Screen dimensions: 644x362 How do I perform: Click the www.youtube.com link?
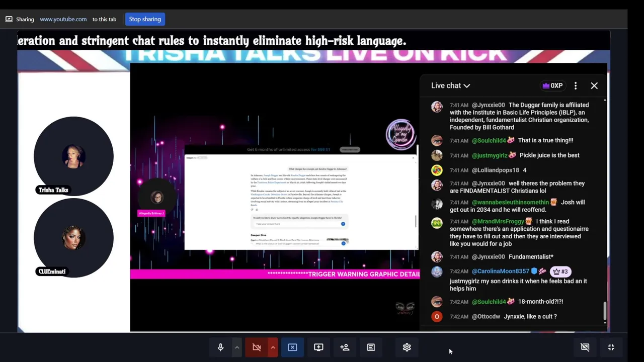pos(63,19)
